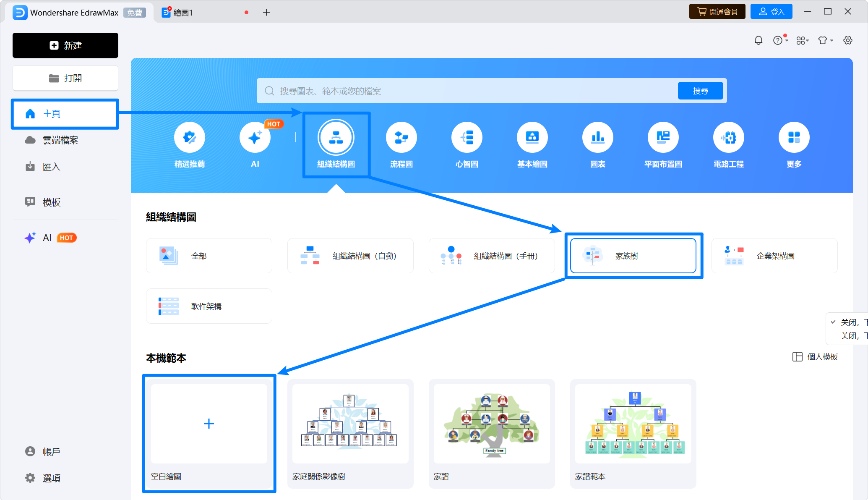
Task: Open the AI category in the banner
Action: coord(255,137)
